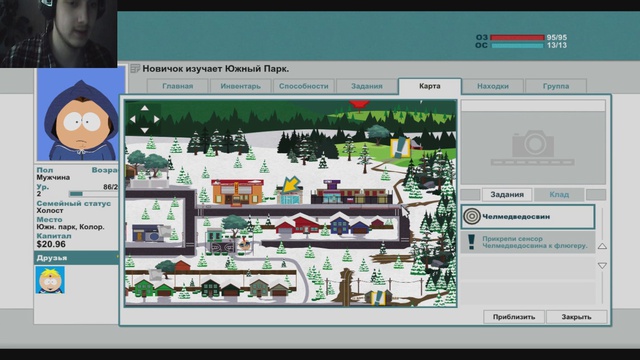Click the hooded player character portrait
640x360 pixels.
[x=80, y=115]
